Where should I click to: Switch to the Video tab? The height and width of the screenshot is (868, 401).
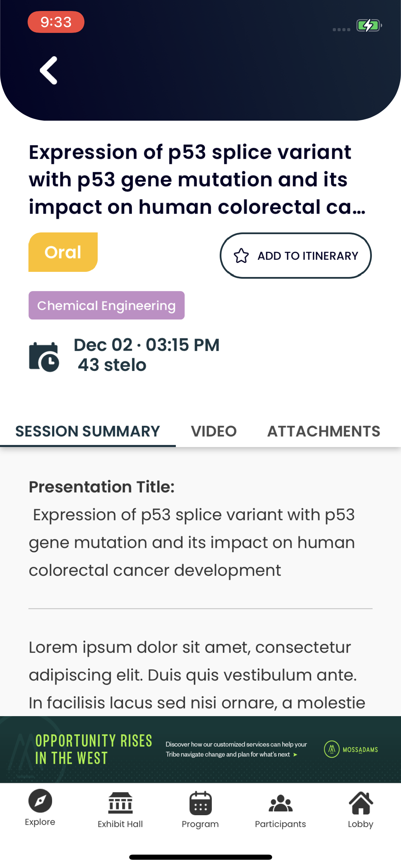click(214, 431)
